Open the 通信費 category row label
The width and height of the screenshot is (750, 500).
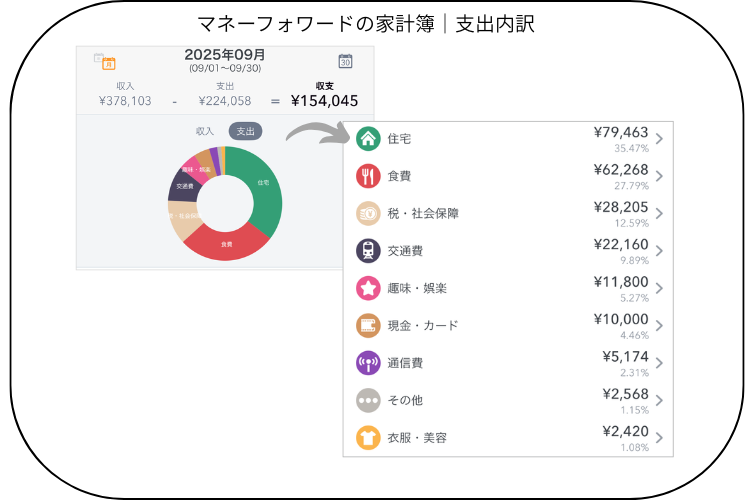point(405,363)
